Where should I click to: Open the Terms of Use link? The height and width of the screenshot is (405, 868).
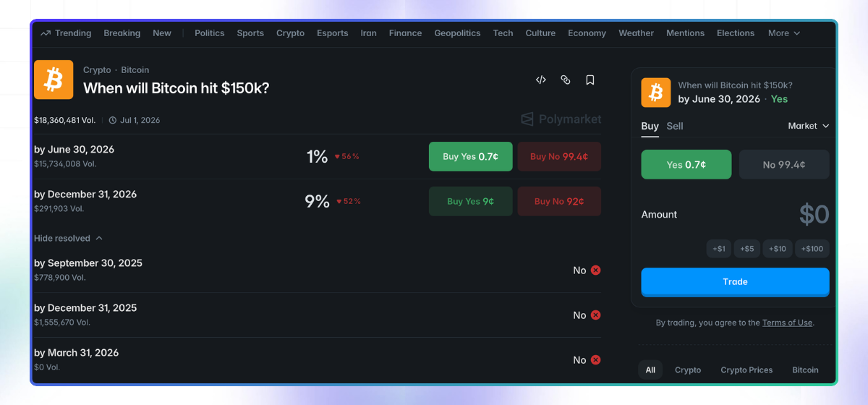coord(788,323)
